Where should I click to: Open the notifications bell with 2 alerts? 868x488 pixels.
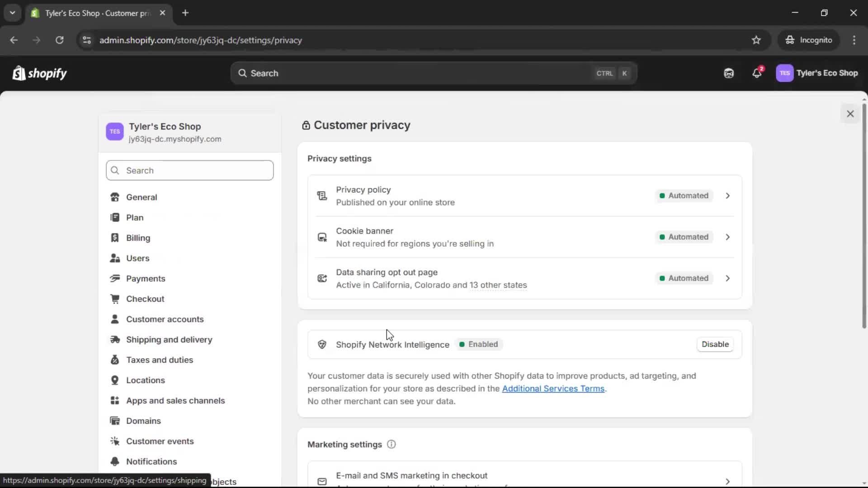point(757,73)
